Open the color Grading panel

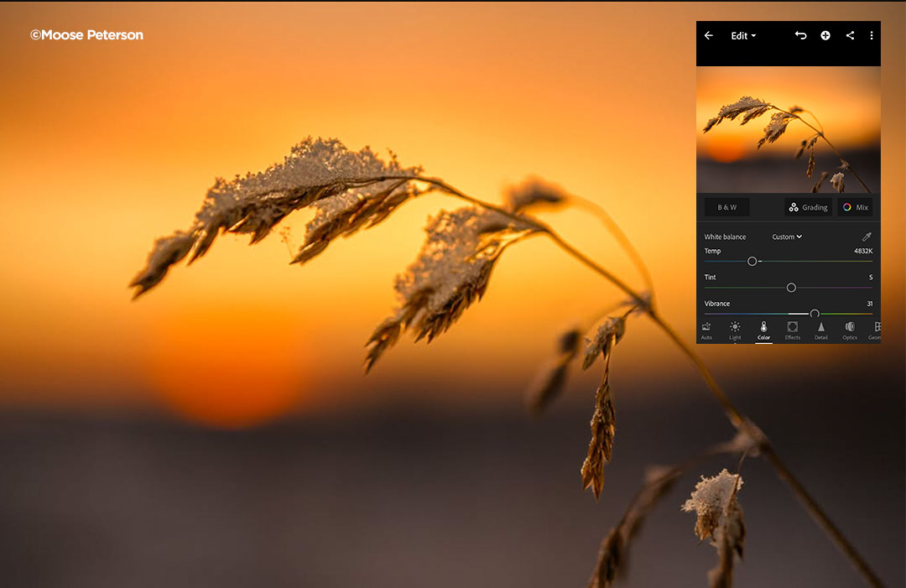pos(809,207)
